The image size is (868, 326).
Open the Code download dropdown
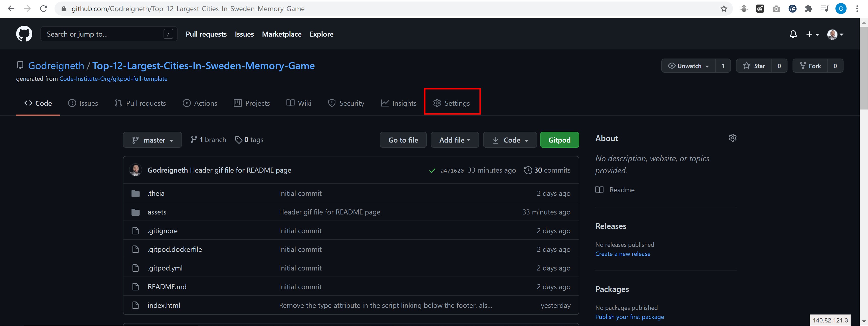pyautogui.click(x=510, y=140)
